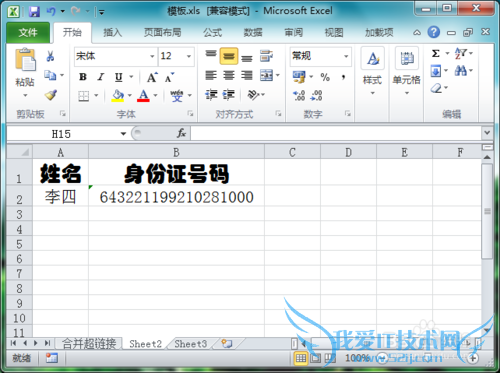The height and width of the screenshot is (373, 500).
Task: Apply yellow fill color bucket
Action: pos(118,96)
